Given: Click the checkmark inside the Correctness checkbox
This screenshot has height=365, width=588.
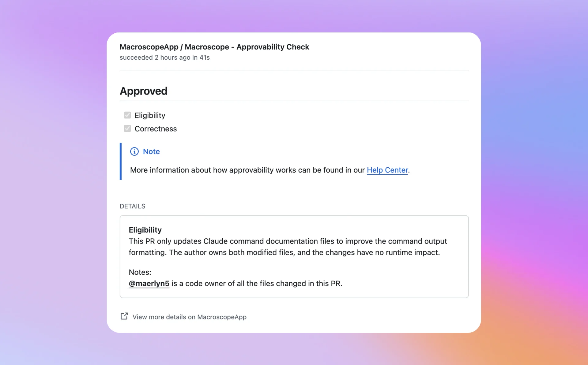Looking at the screenshot, I should [127, 128].
